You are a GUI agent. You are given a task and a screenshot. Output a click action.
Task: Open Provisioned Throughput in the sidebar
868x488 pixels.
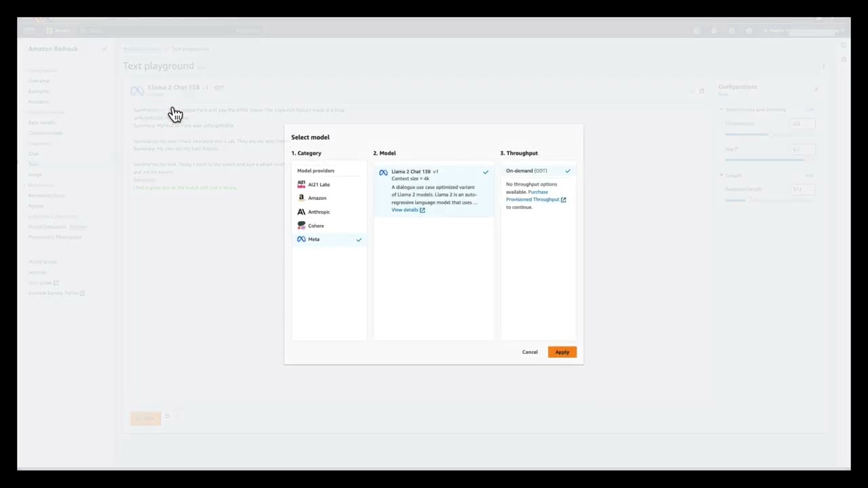click(54, 237)
